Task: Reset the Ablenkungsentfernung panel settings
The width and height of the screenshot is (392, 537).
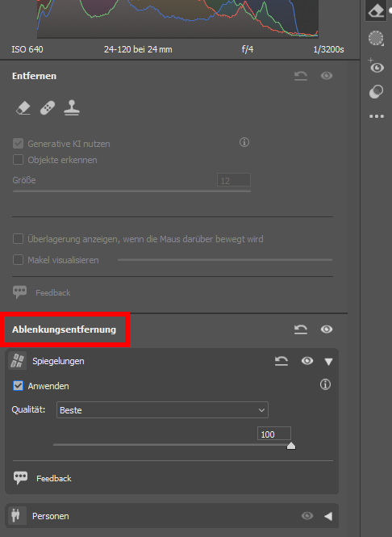Action: pos(301,329)
